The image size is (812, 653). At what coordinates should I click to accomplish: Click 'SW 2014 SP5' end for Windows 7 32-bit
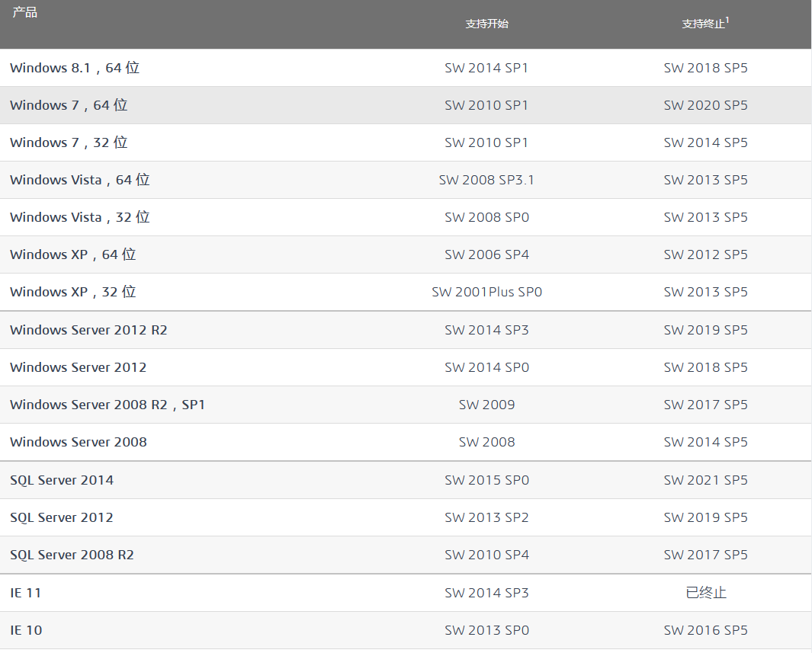[x=705, y=142]
